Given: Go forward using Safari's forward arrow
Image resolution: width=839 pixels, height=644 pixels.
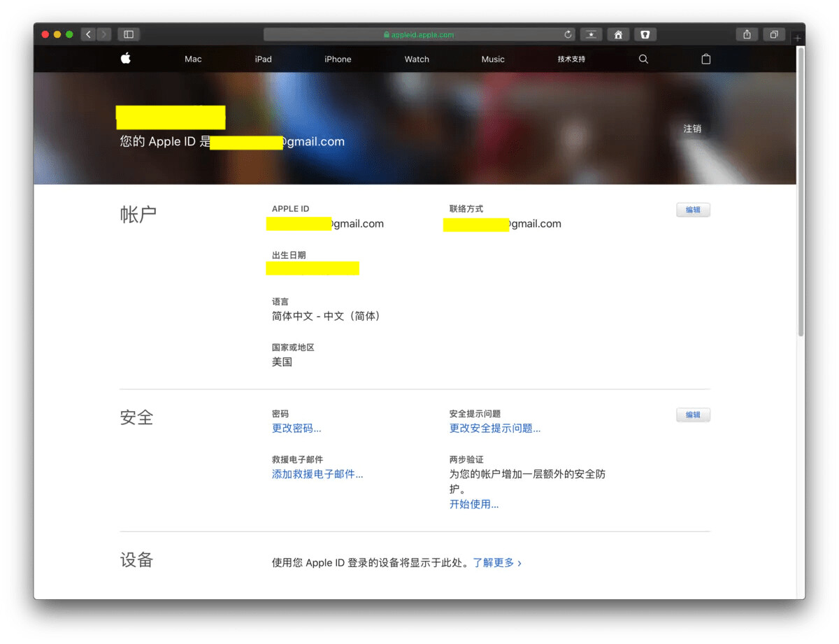Looking at the screenshot, I should pos(104,34).
